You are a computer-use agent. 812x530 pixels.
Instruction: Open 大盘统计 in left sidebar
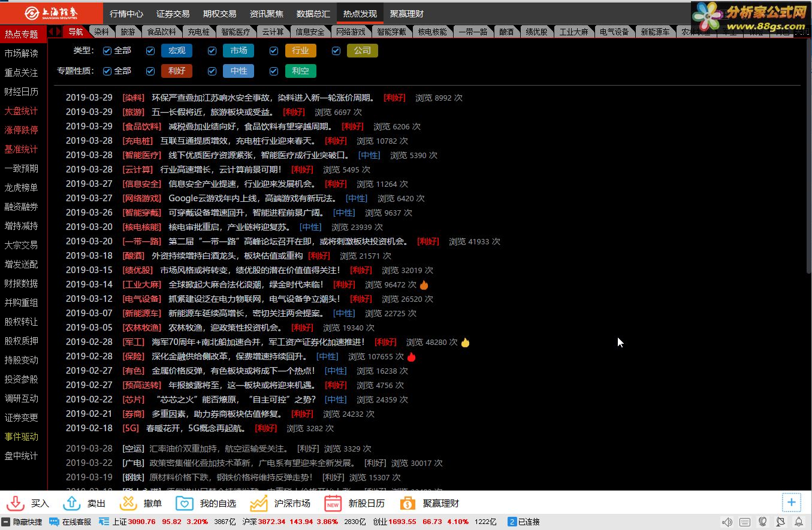(x=22, y=111)
